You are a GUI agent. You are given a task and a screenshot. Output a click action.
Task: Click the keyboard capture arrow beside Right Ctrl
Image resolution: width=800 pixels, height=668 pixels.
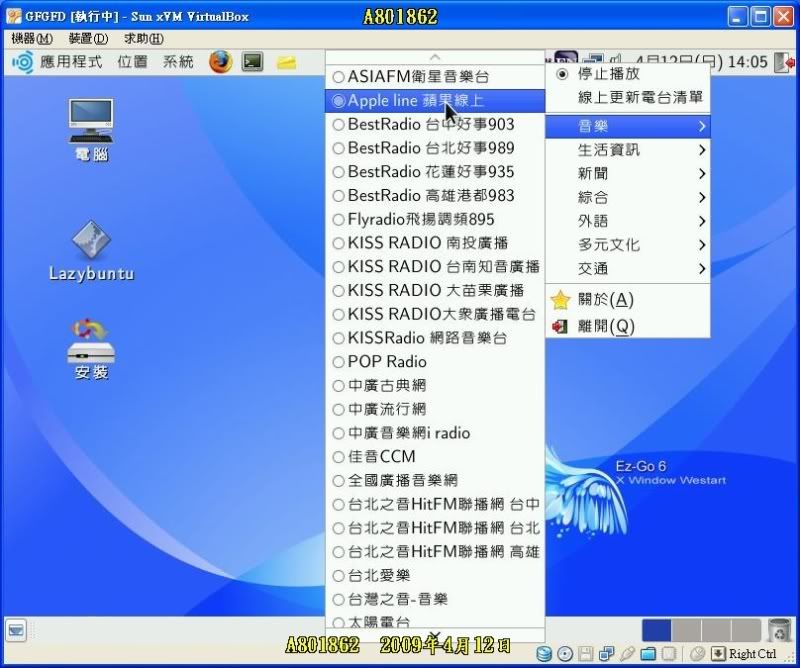[x=718, y=654]
